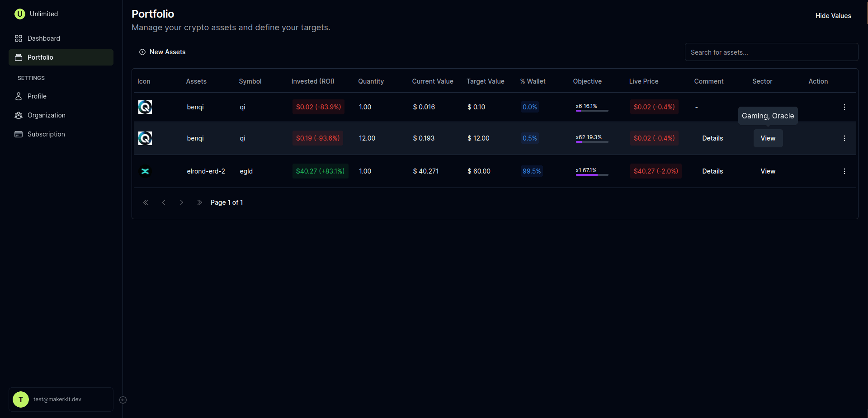Collapse the sidebar with arrow icon
Viewport: 868px width, 418px height.
point(123,400)
